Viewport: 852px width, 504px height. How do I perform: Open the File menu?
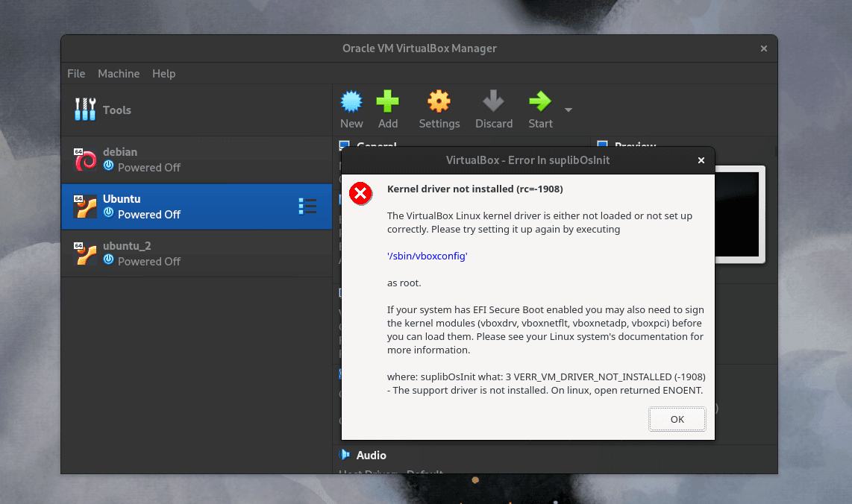tap(75, 73)
